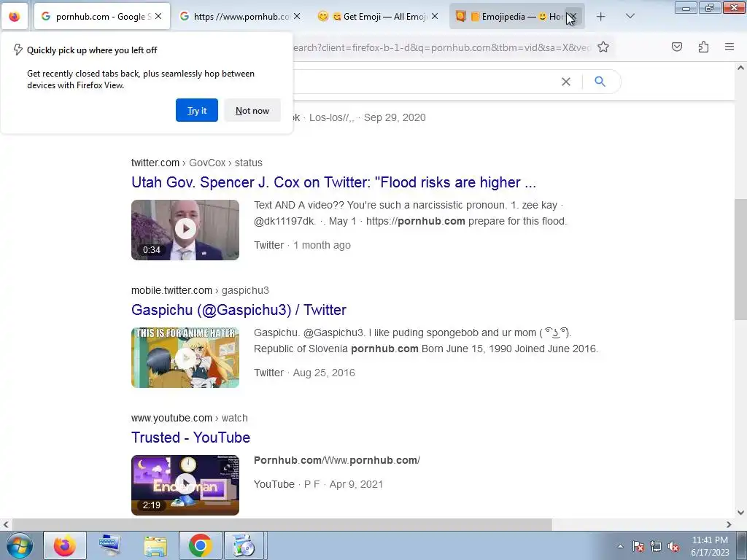
Task: Play the anime hater video thumbnail
Action: pos(185,357)
